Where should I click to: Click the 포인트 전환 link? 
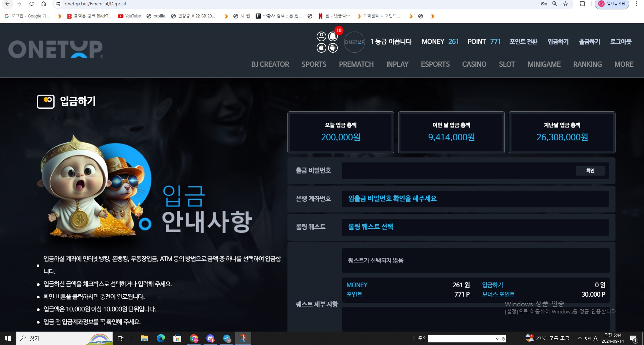click(523, 42)
